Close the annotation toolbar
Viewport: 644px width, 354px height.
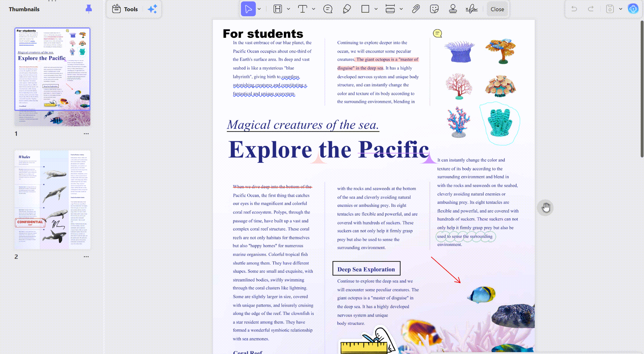coord(497,9)
